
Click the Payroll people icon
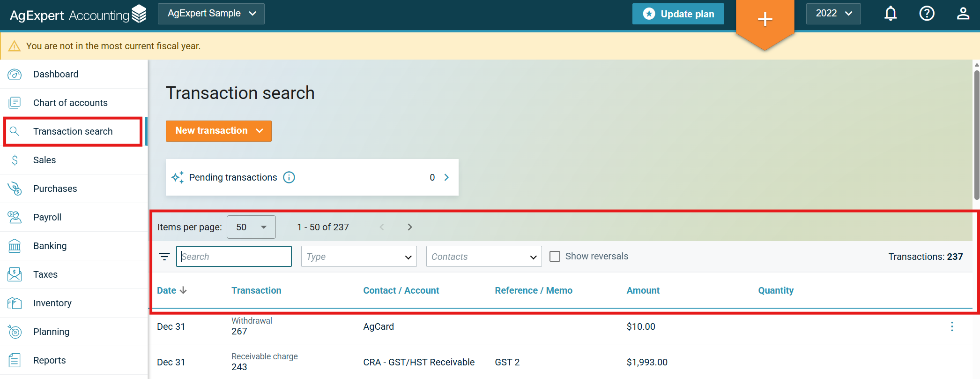coord(15,217)
